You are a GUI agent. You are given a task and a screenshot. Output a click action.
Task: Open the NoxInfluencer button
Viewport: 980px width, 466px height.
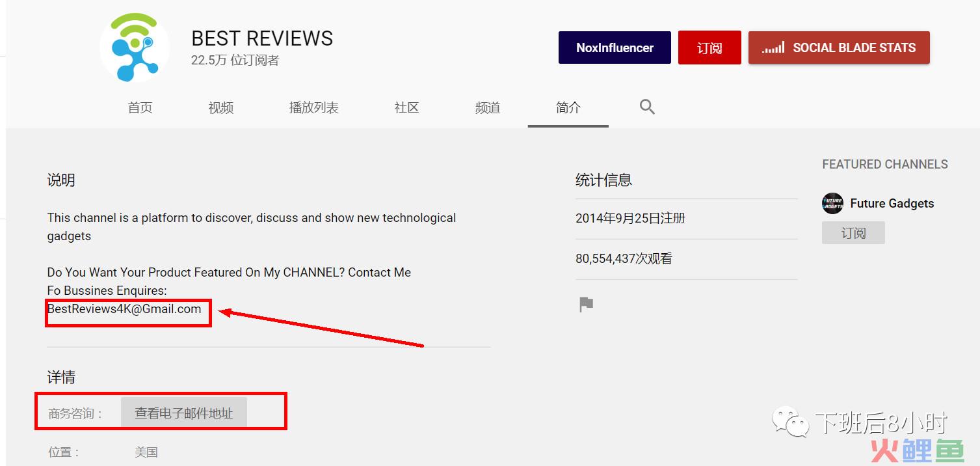615,48
